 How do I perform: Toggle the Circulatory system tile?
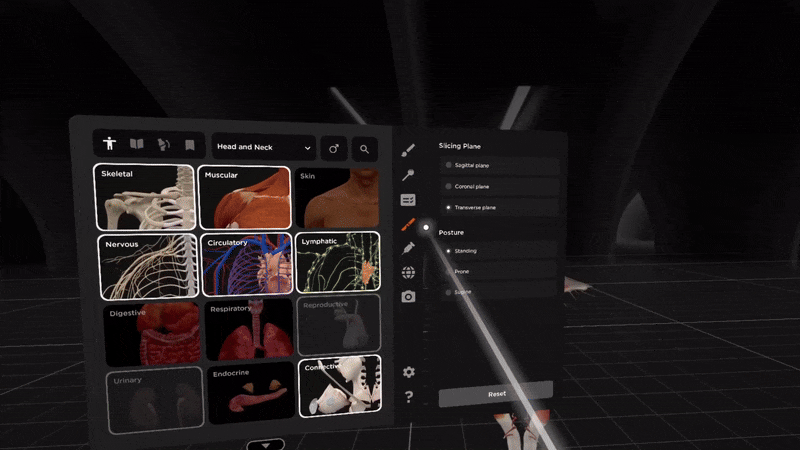pos(247,264)
